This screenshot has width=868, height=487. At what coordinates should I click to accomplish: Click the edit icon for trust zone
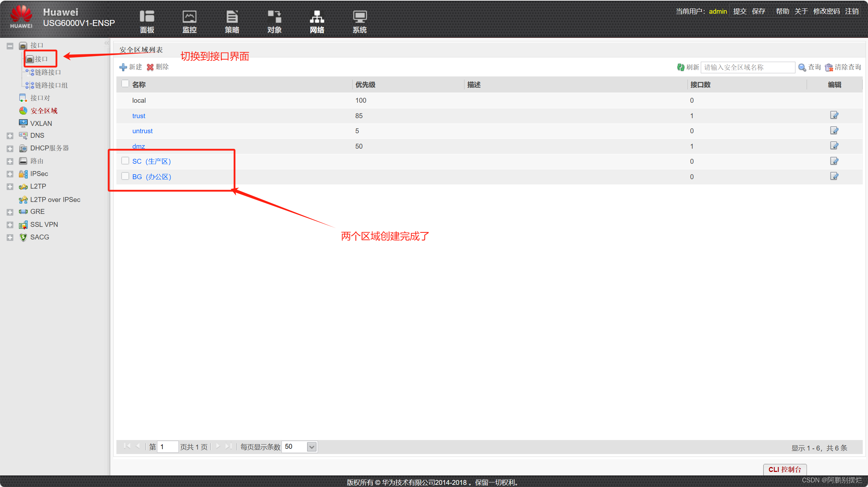pyautogui.click(x=834, y=115)
